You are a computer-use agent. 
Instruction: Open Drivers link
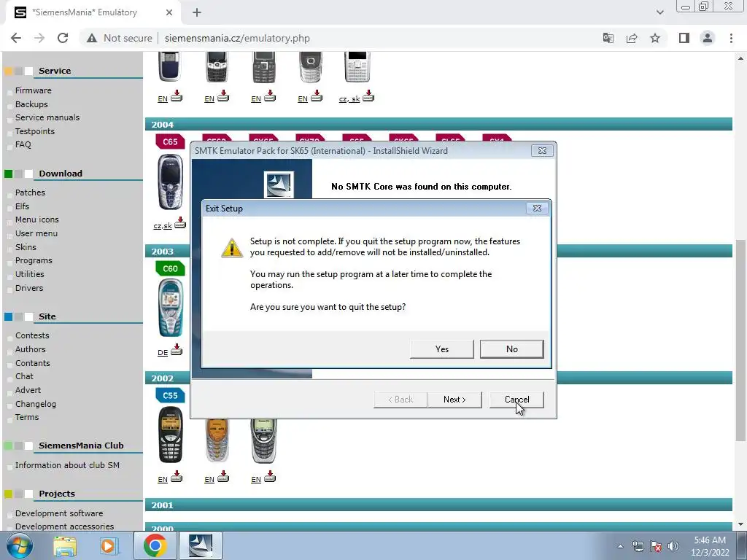tap(29, 288)
